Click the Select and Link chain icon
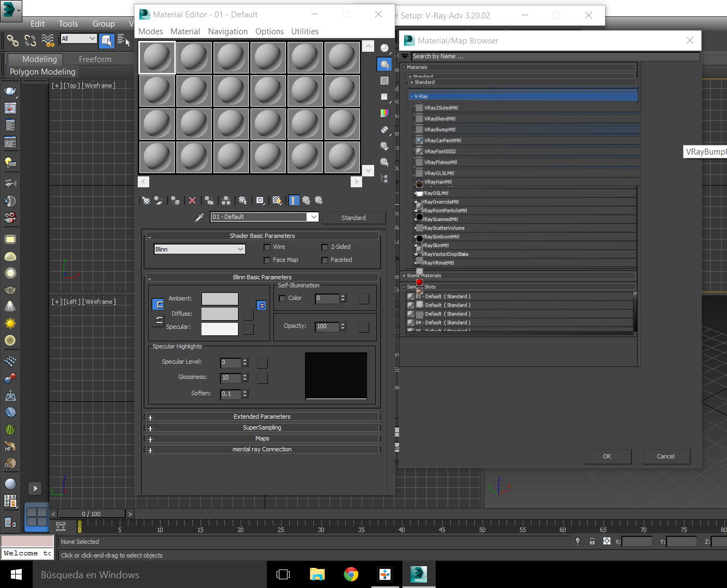727x588 pixels. 13,40
